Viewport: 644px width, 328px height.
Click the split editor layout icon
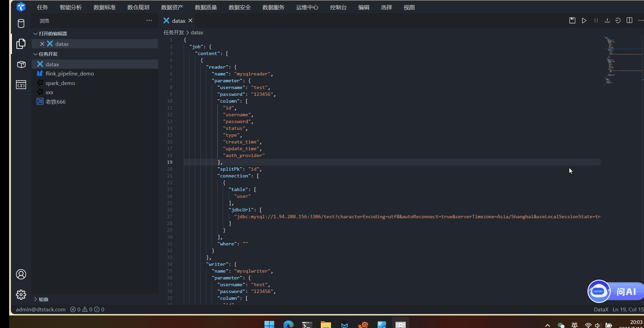(x=629, y=20)
